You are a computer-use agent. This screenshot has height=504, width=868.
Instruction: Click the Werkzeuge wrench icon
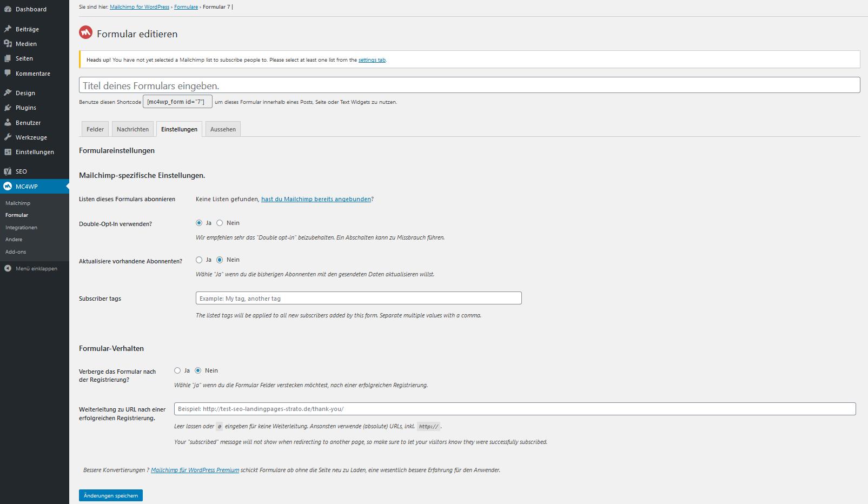click(x=8, y=137)
